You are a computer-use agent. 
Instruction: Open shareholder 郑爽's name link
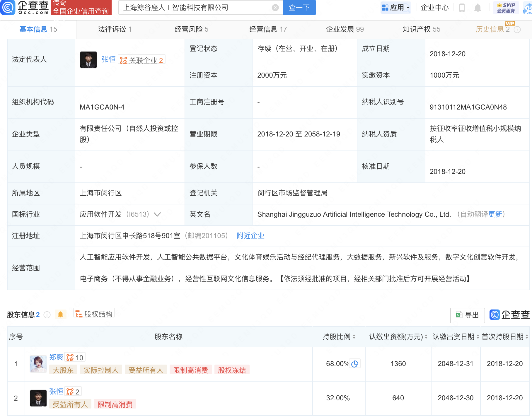click(x=56, y=357)
